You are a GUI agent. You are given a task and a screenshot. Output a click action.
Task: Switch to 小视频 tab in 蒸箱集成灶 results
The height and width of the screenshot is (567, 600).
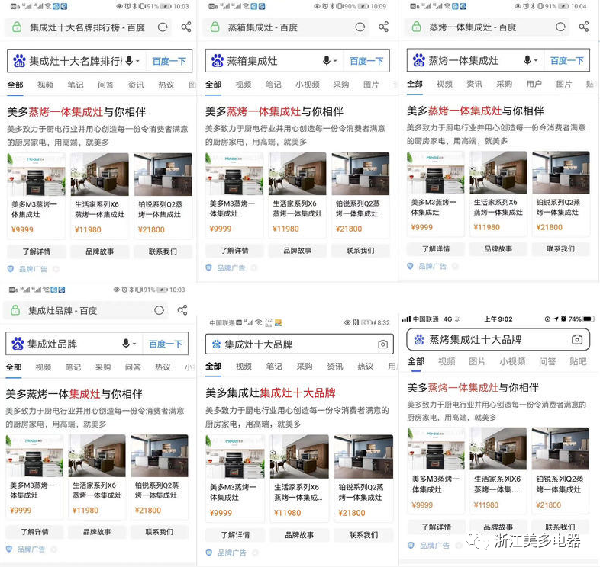[x=307, y=85]
